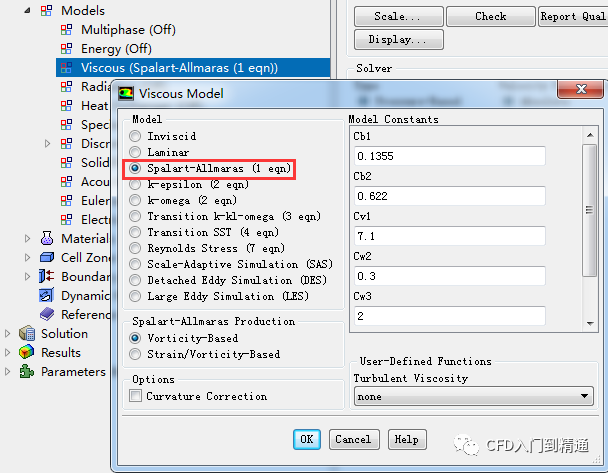Select Spalart-Allmaras (1 eqn) radio button
608x473 pixels.
point(135,168)
